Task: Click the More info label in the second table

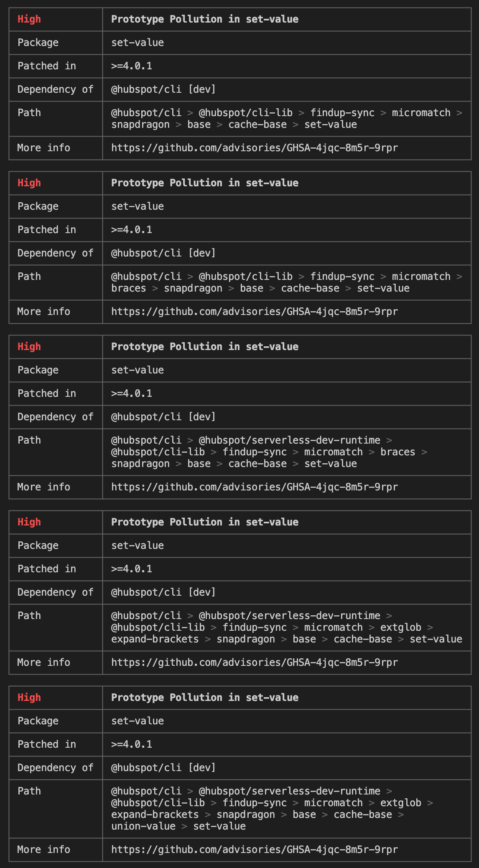Action: click(44, 312)
